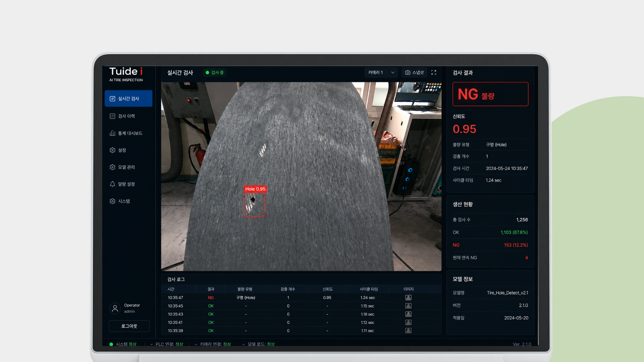Select the NG result in 10:35:47 row
This screenshot has width=644, height=362.
pyautogui.click(x=211, y=298)
